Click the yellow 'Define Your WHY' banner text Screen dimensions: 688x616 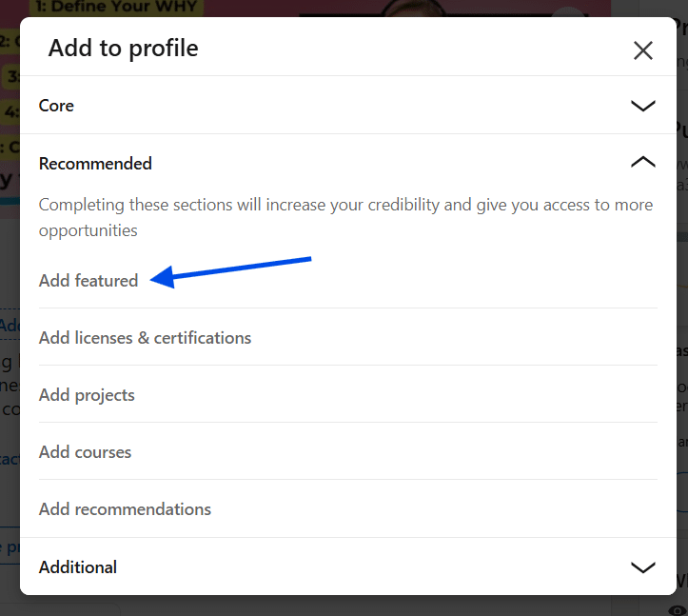click(x=114, y=8)
